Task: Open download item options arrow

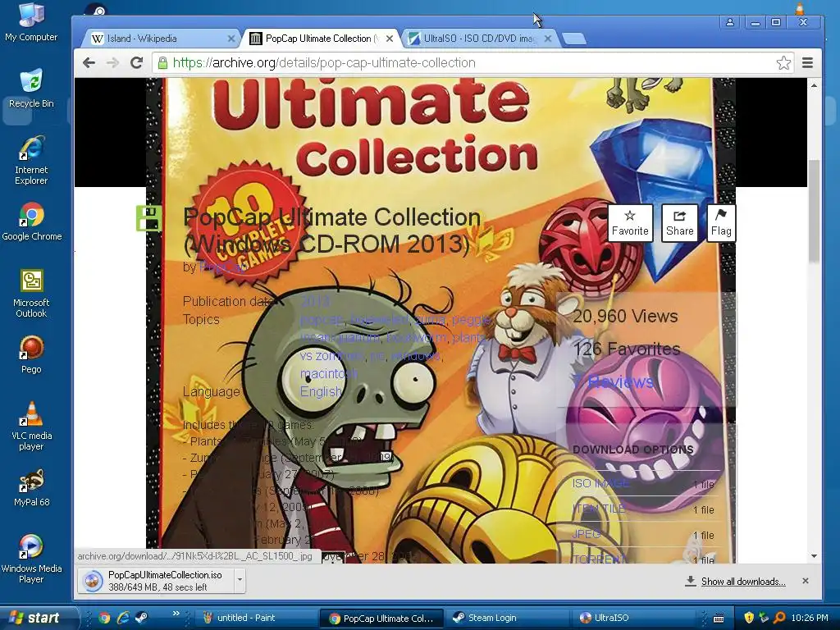Action: (x=240, y=580)
